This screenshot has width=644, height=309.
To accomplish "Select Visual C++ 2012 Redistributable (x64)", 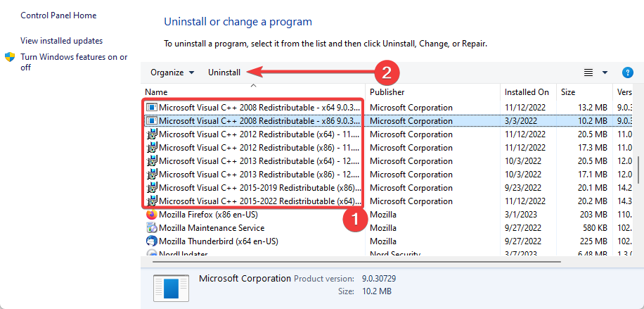I will point(260,134).
